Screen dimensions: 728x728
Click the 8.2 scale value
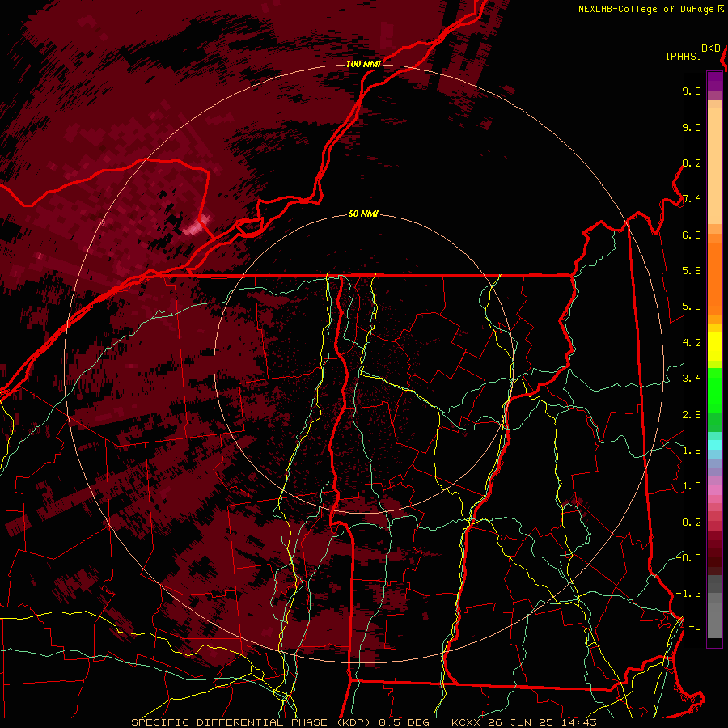click(692, 163)
